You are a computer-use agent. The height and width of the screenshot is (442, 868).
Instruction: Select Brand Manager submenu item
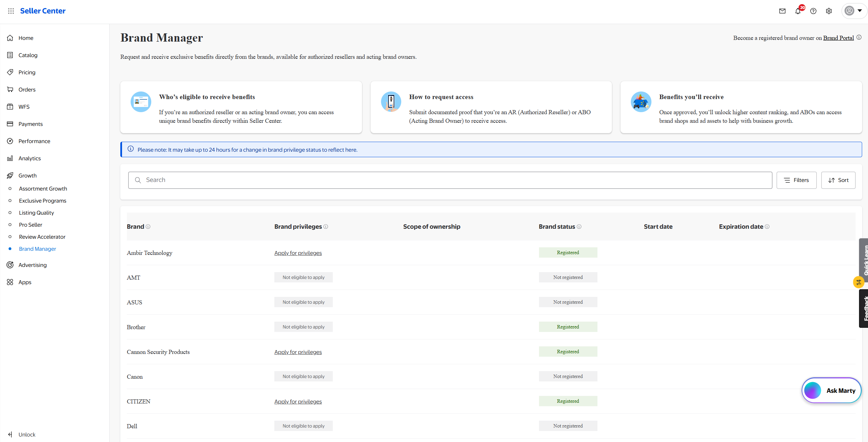tap(37, 249)
